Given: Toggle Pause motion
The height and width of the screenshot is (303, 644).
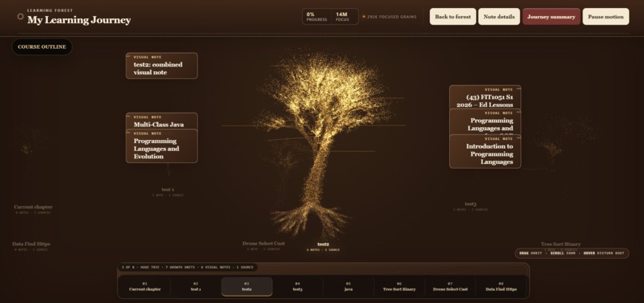Looking at the screenshot, I should click(606, 17).
